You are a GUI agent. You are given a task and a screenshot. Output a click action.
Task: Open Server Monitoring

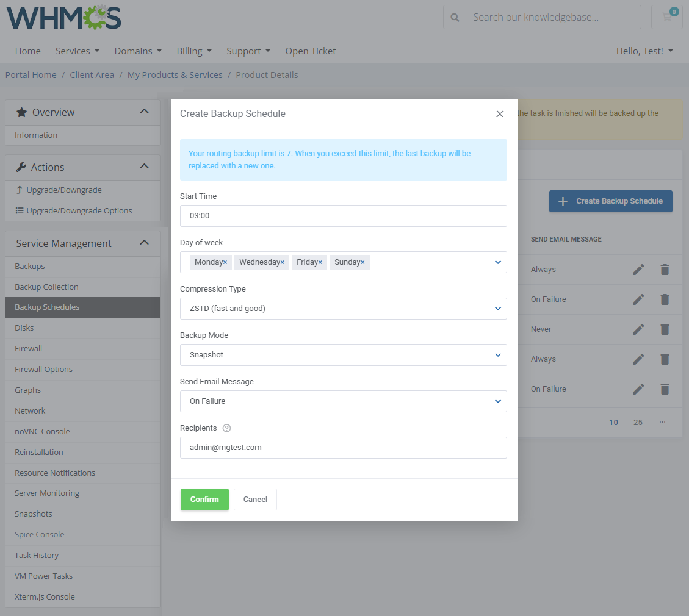coord(82,493)
